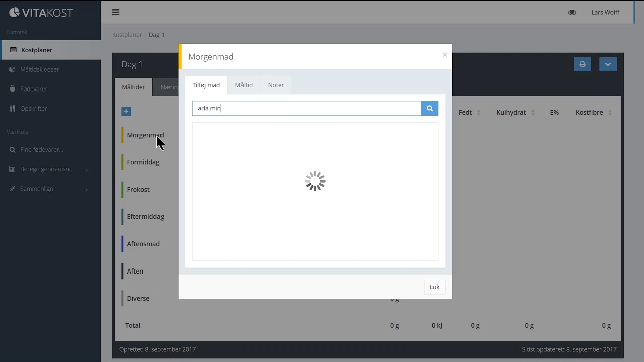
Task: Open the blue chevron dropdown menu
Action: pos(608,64)
